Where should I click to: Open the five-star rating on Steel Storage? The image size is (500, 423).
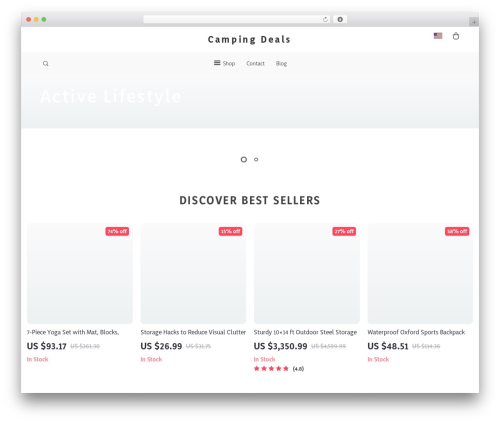(271, 369)
